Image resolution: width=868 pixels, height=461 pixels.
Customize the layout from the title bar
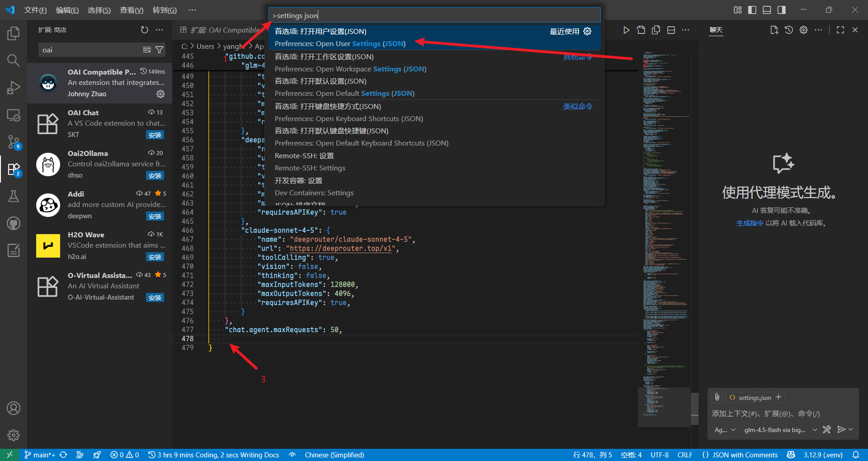pos(738,10)
